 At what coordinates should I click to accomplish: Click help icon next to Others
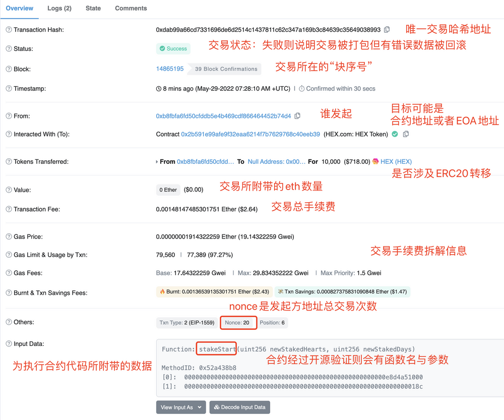[x=9, y=322]
